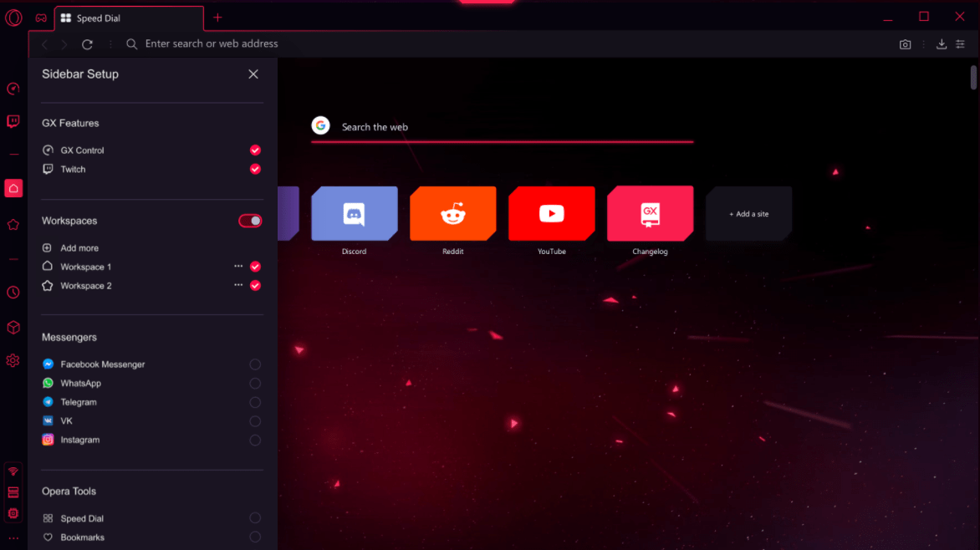Viewport: 980px width, 550px height.
Task: Disable the Workspaces toggle switch
Action: [250, 221]
